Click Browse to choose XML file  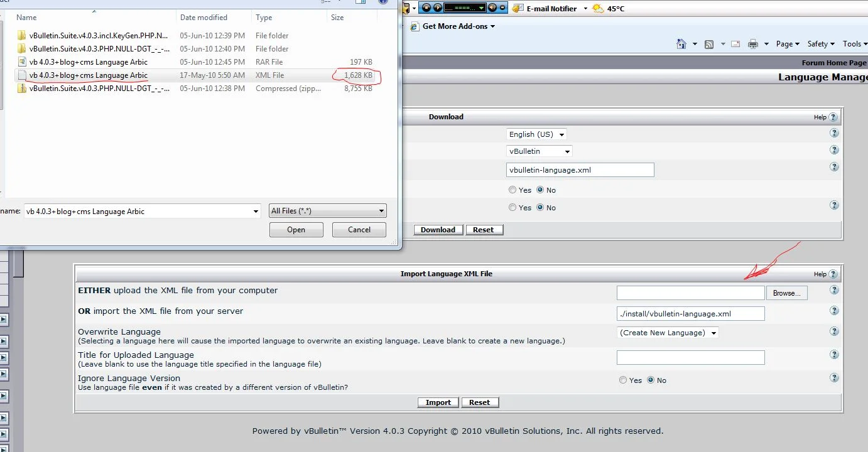point(786,293)
